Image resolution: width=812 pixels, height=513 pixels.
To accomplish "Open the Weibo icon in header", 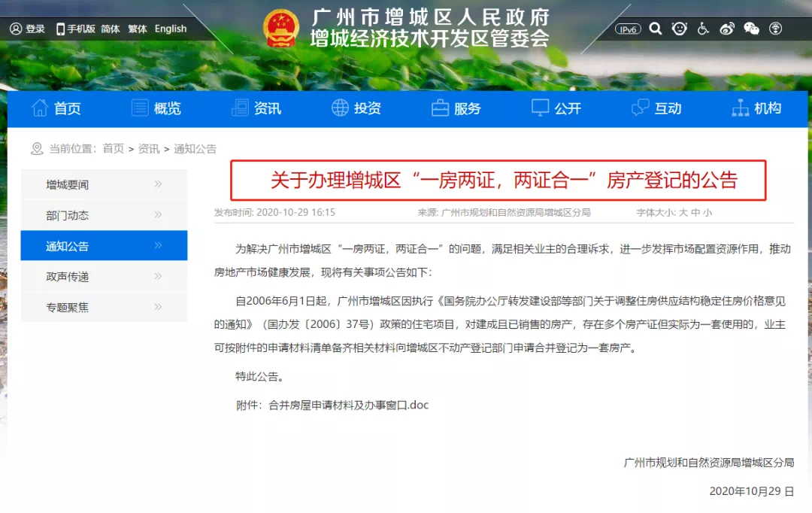I will coord(727,29).
